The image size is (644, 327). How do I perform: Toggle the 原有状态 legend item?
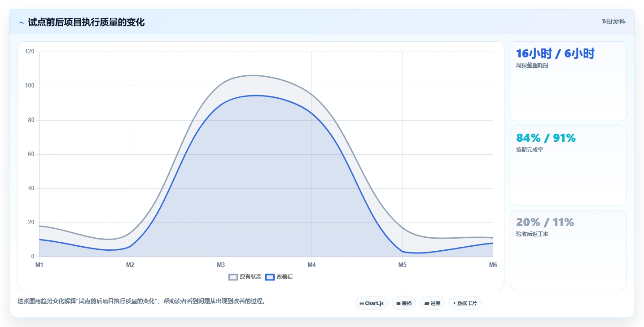click(245, 277)
